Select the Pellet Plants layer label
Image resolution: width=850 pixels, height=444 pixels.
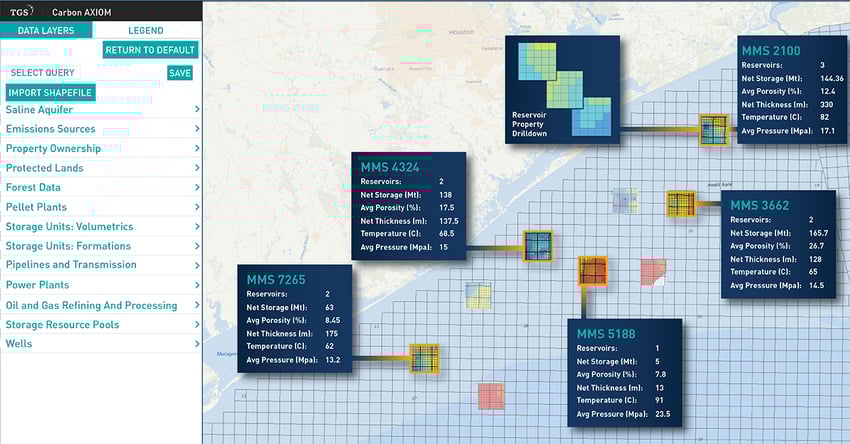[36, 207]
